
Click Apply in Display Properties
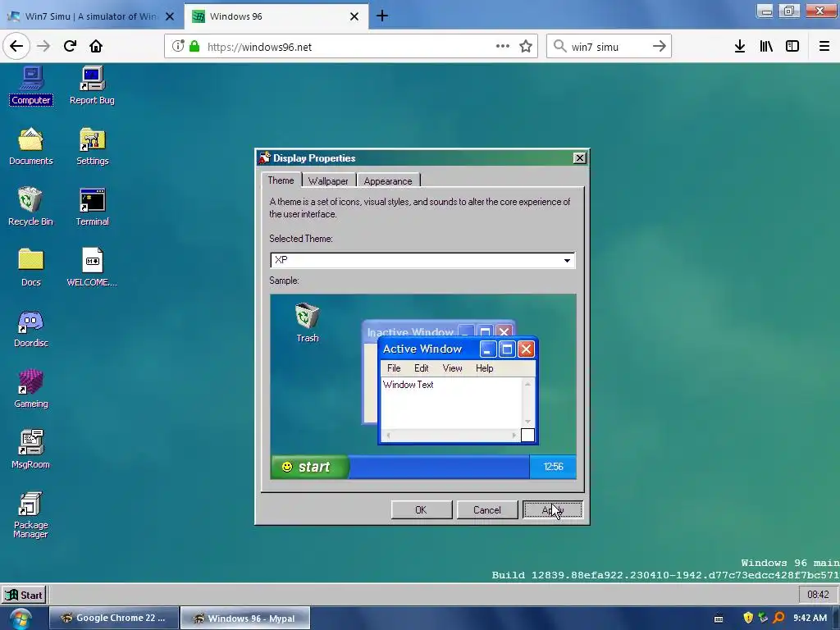tap(552, 510)
